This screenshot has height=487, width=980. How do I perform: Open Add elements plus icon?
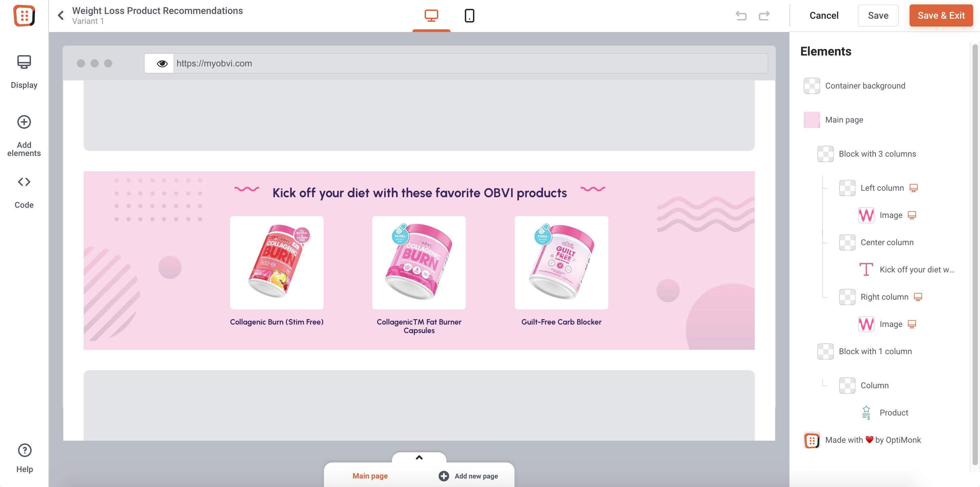[x=24, y=122]
